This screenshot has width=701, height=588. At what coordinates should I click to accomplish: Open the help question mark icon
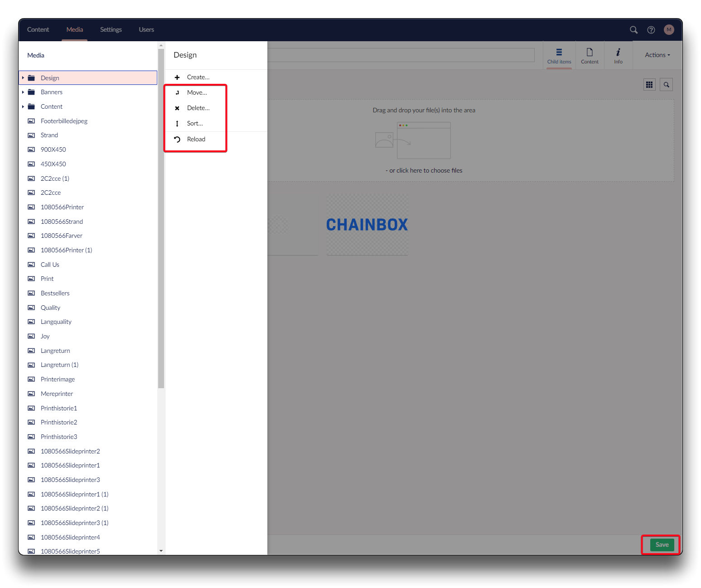click(651, 30)
